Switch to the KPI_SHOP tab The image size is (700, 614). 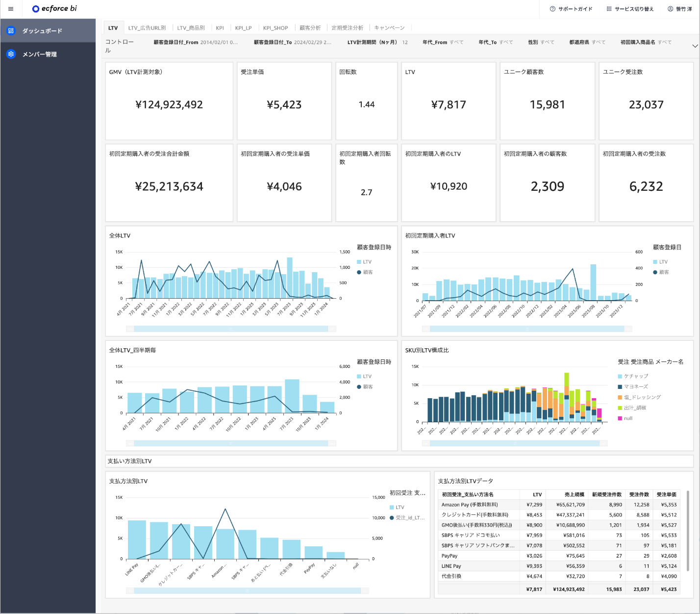click(275, 28)
